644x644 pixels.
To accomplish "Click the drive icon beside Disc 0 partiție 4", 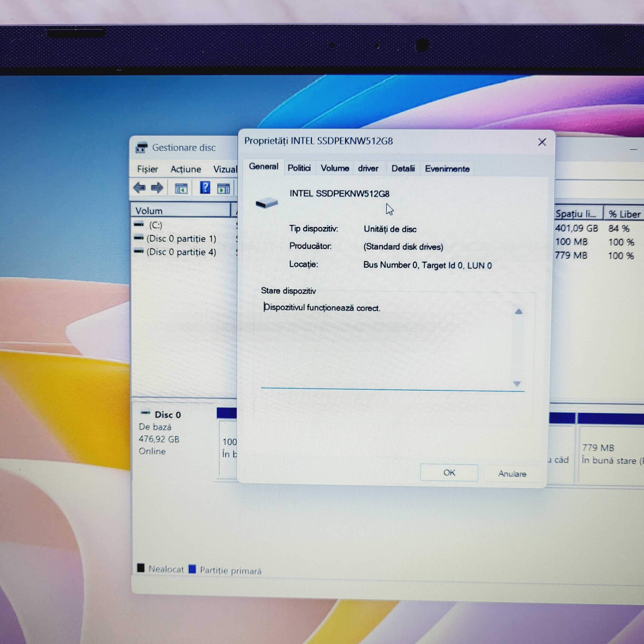I will [139, 251].
